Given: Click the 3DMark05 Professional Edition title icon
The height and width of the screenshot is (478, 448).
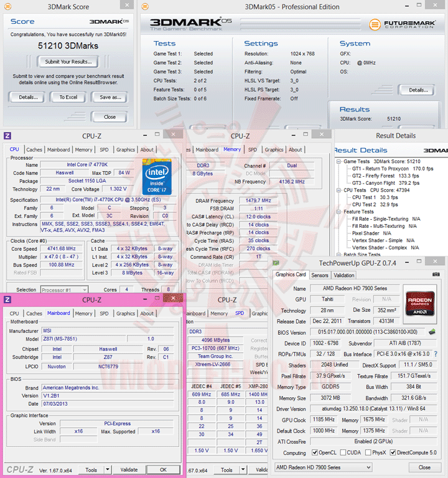Looking at the screenshot, I should tap(146, 6).
